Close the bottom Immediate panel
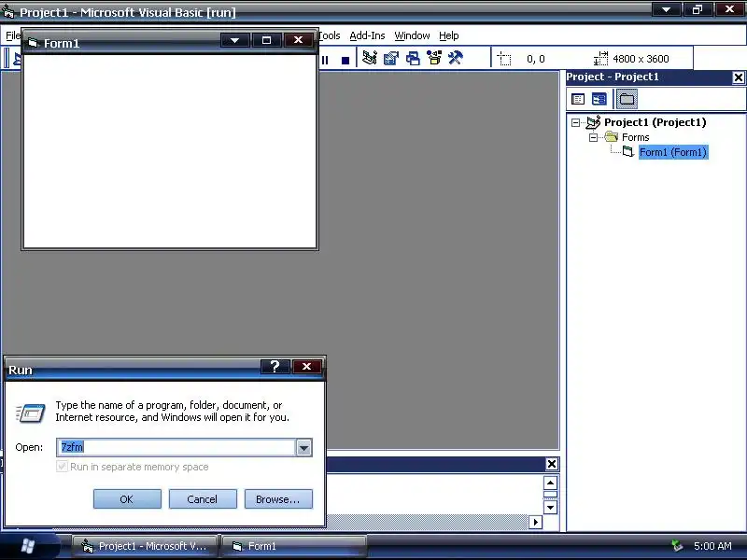Viewport: 747px width, 560px height. 552,464
